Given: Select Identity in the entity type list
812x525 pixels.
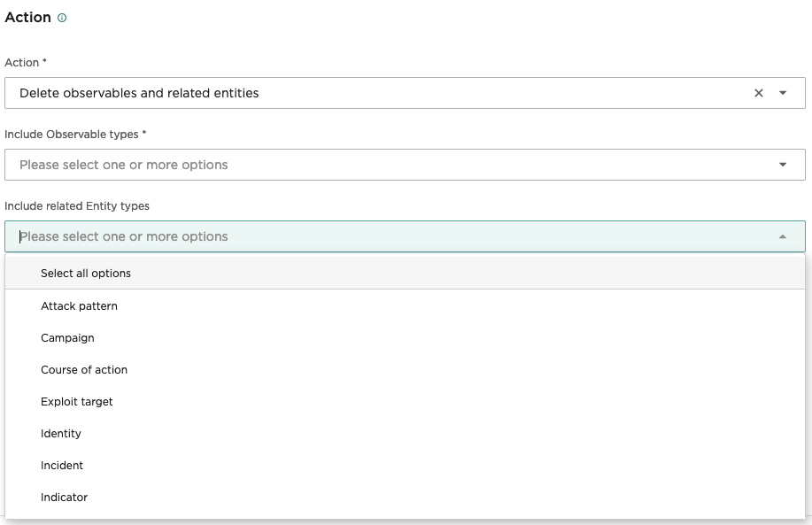Looking at the screenshot, I should coord(60,433).
